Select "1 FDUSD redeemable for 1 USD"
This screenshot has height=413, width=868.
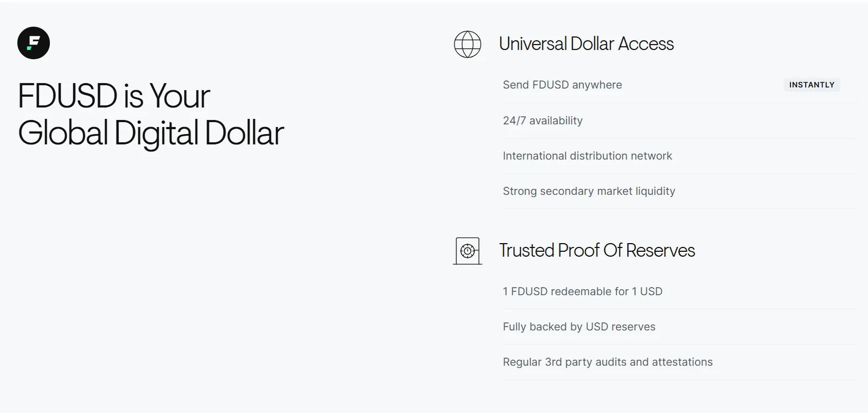coord(582,291)
